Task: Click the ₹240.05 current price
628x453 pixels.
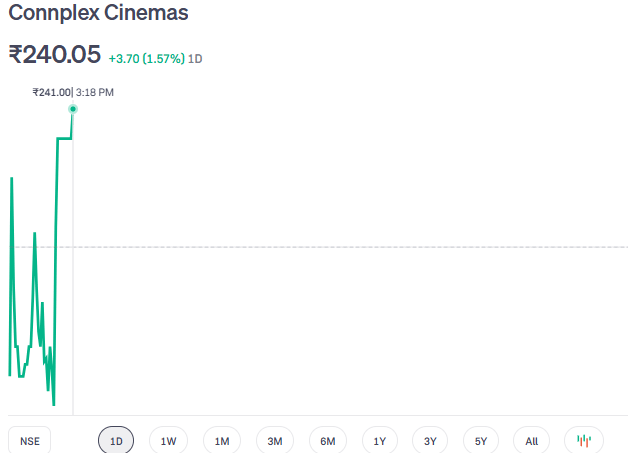Action: (x=55, y=55)
